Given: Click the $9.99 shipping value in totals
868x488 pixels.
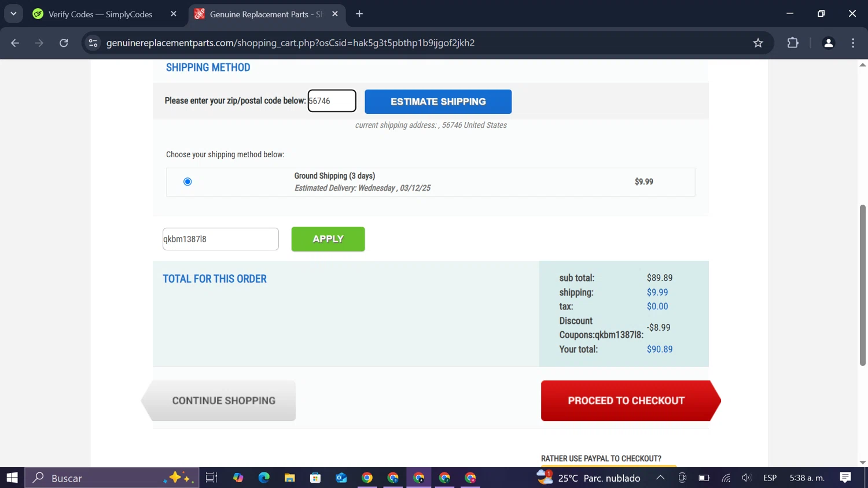Looking at the screenshot, I should pyautogui.click(x=657, y=293).
